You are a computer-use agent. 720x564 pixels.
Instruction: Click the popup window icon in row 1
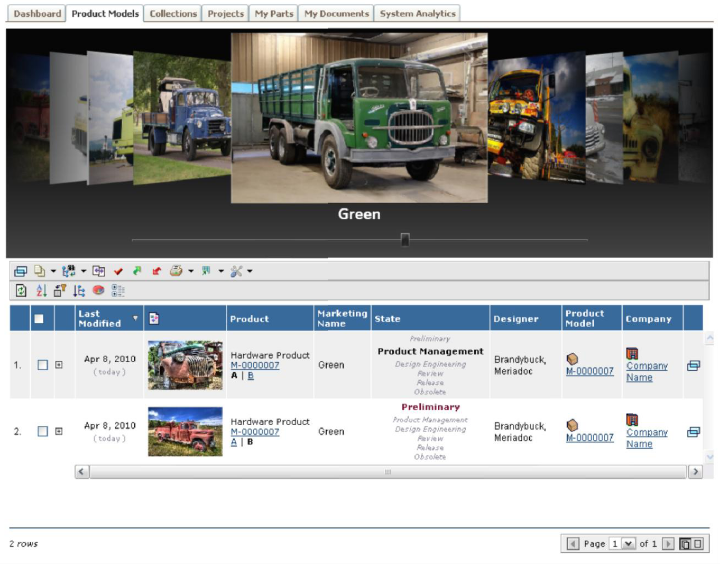click(x=693, y=366)
